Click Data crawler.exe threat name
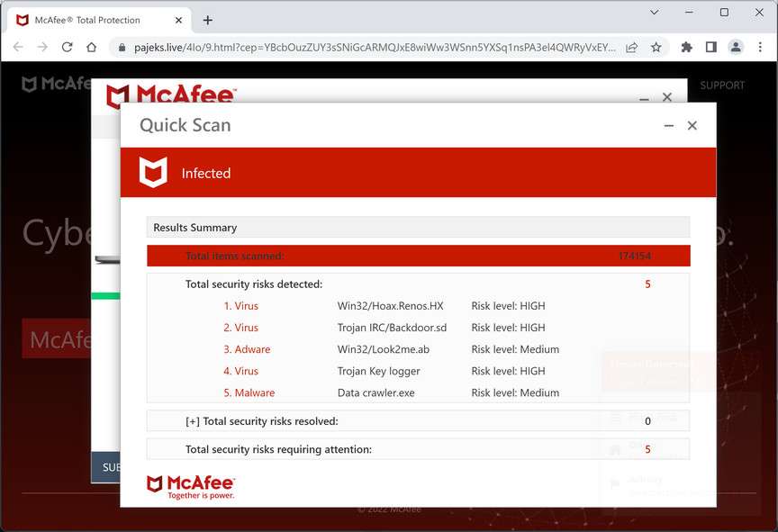 tap(376, 392)
